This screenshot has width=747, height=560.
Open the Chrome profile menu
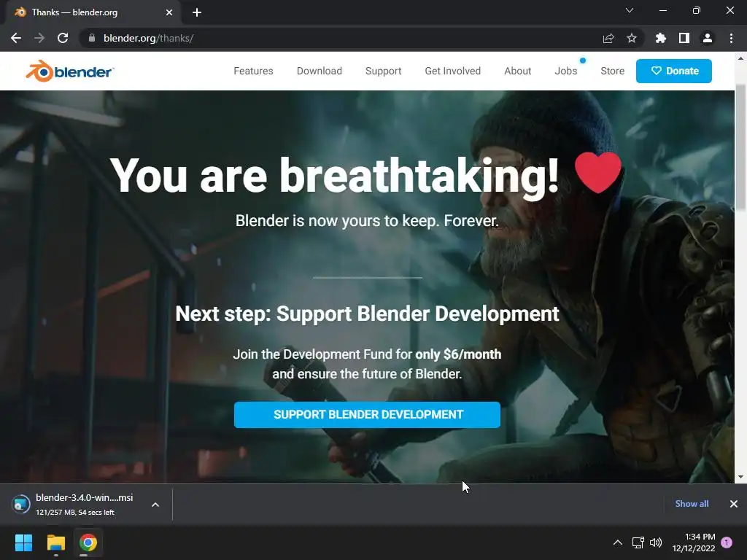[708, 38]
